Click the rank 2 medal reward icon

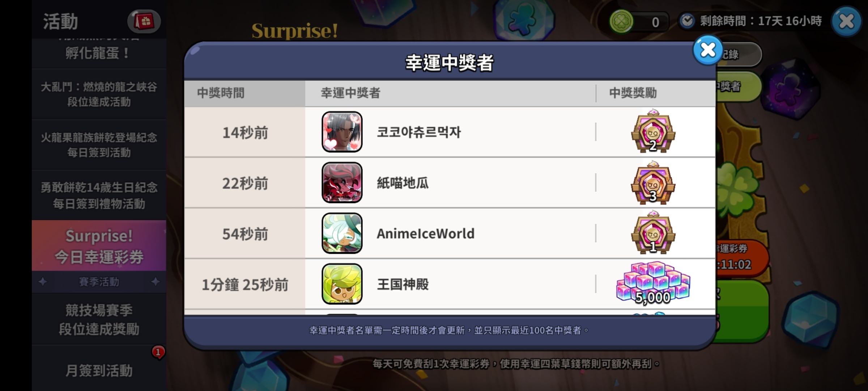[x=653, y=131]
